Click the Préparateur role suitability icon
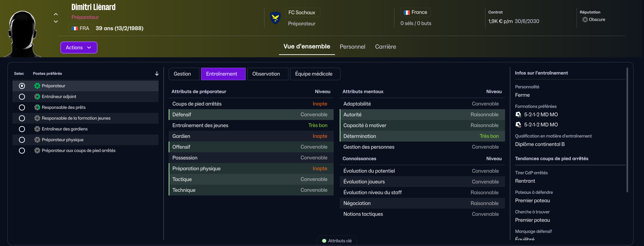Screen dimensions: 644x246 point(37,86)
